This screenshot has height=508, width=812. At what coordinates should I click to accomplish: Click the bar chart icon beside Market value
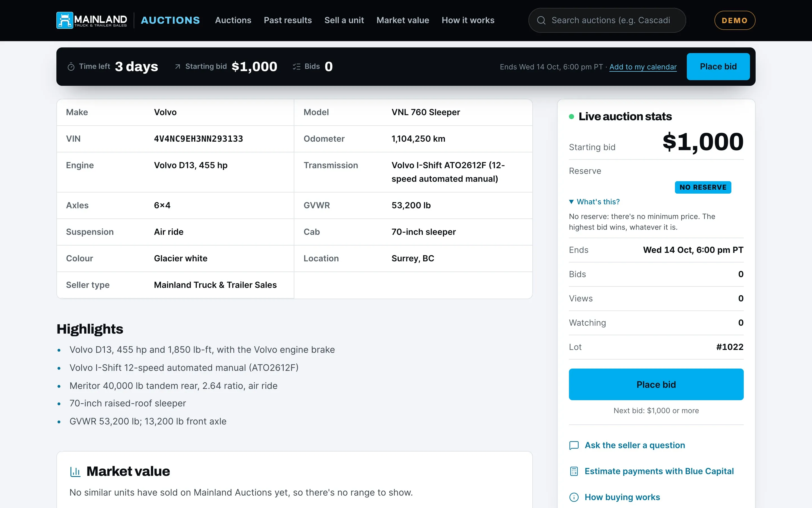coord(75,472)
